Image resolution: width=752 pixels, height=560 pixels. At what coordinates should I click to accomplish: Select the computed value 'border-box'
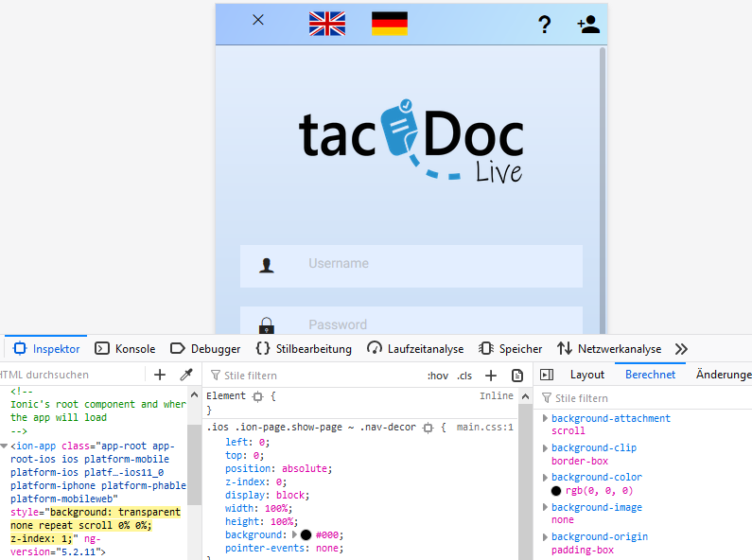click(580, 461)
